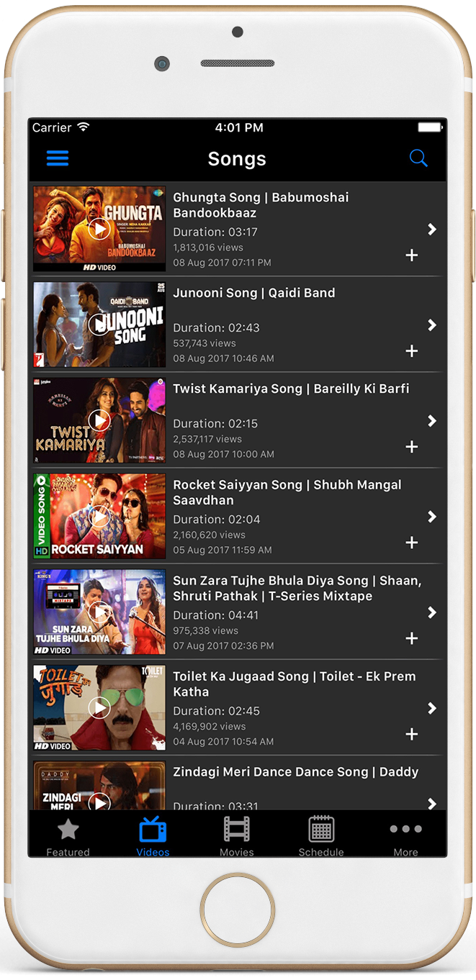Open title Junooni Song | Qaidi Band
476x980 pixels.
coord(254,293)
